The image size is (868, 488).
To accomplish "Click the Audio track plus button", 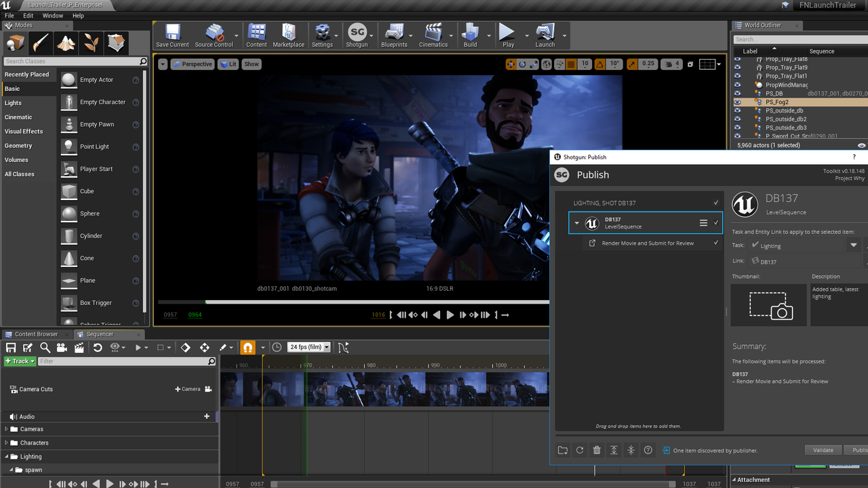I will coord(207,416).
